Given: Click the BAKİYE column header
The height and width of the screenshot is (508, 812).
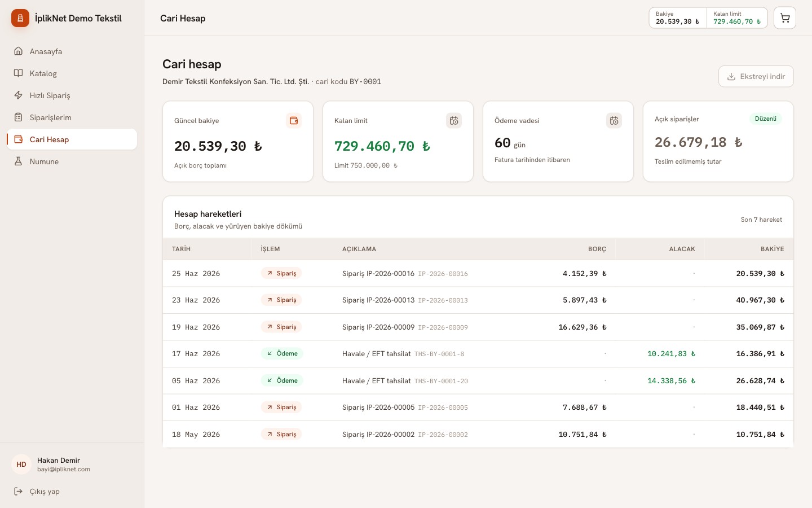Looking at the screenshot, I should 772,249.
